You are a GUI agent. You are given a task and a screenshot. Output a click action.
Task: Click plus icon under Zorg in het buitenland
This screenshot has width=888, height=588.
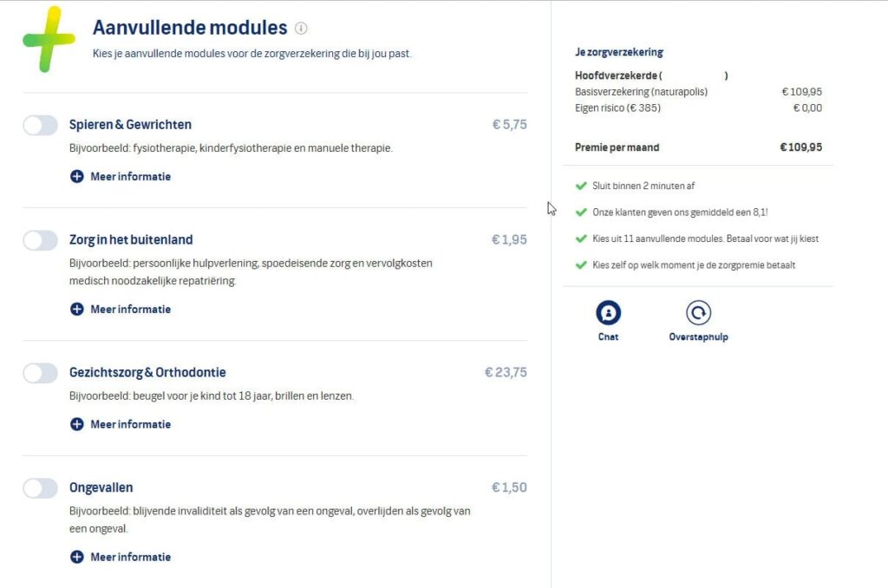76,310
